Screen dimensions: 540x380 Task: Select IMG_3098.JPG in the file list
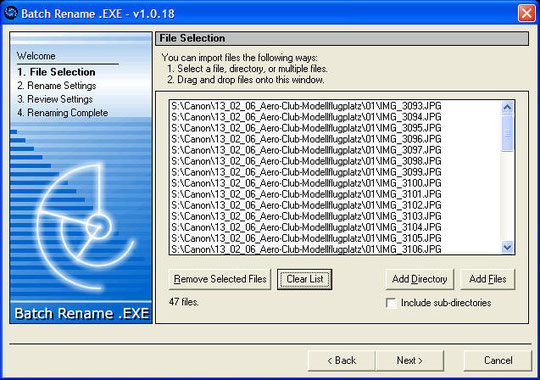[306, 161]
